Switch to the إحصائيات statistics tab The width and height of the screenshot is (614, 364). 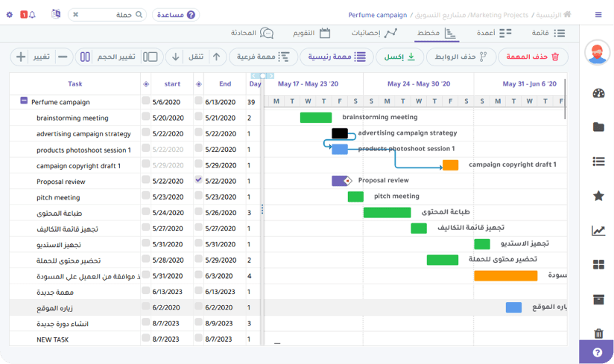pyautogui.click(x=374, y=33)
